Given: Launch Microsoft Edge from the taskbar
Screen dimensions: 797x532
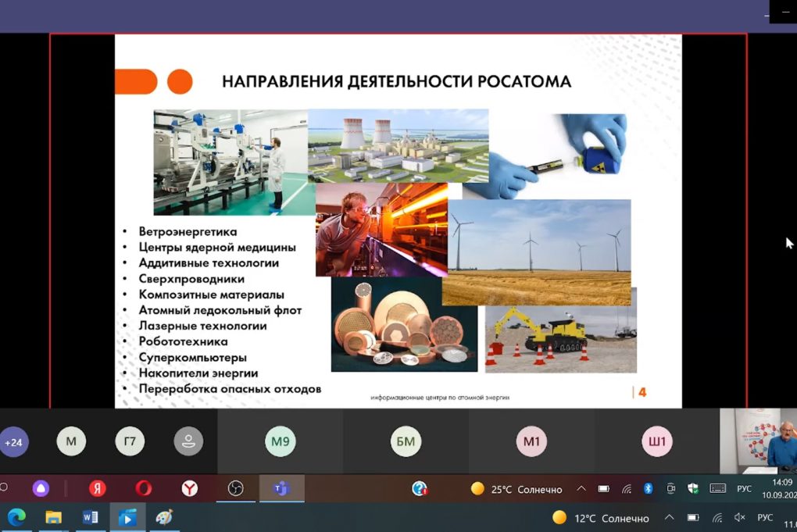Looking at the screenshot, I should [16, 517].
